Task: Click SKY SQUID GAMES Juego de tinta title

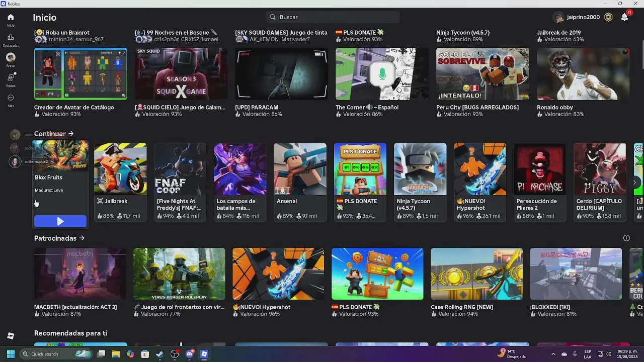Action: [281, 33]
